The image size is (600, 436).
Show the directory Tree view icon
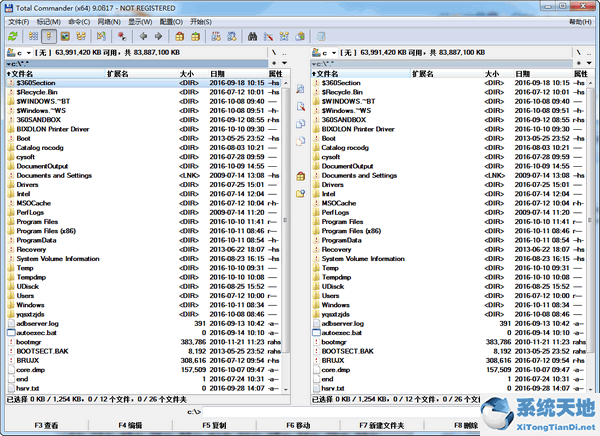point(81,36)
